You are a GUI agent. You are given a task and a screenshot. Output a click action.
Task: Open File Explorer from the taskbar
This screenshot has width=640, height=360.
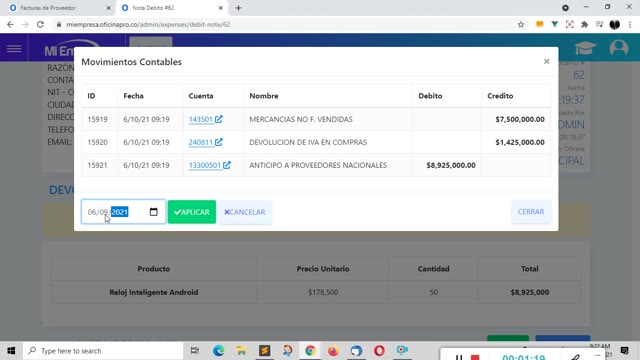(x=241, y=351)
